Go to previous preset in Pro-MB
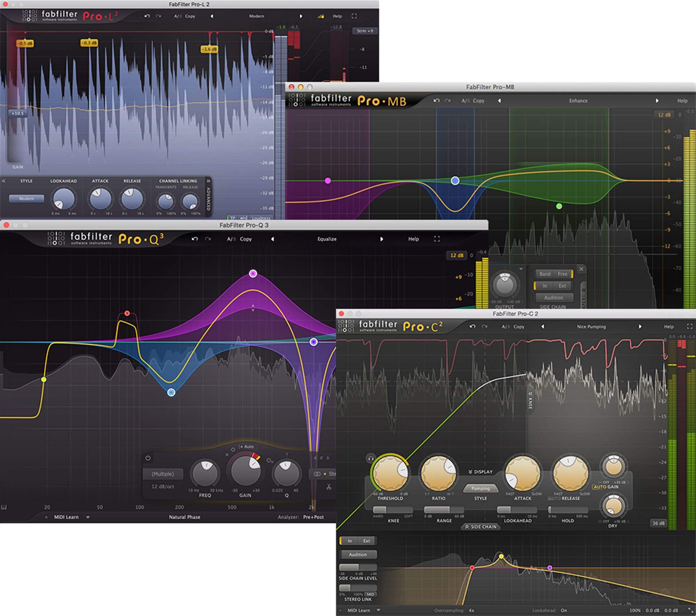Viewport: 696px width, 616px height. pyautogui.click(x=499, y=101)
